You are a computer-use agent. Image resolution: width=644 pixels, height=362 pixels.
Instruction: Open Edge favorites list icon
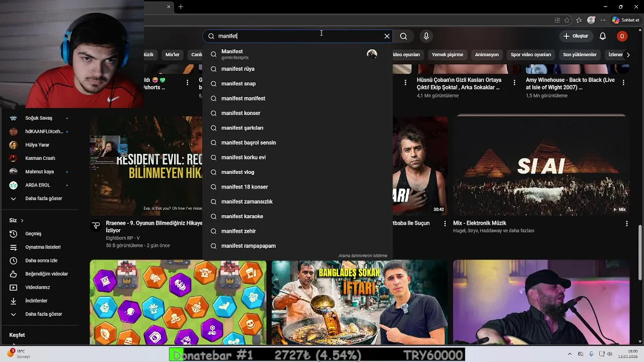pyautogui.click(x=579, y=20)
